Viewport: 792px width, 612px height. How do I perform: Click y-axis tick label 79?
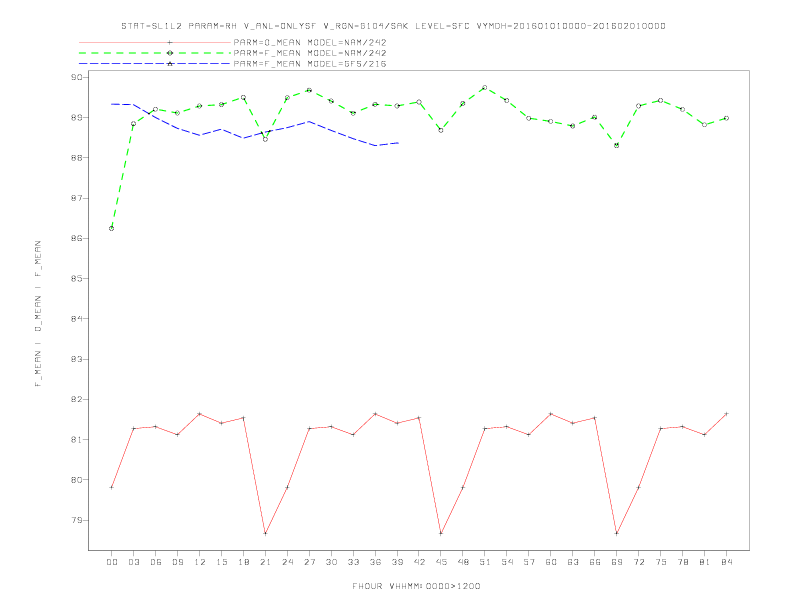point(77,520)
